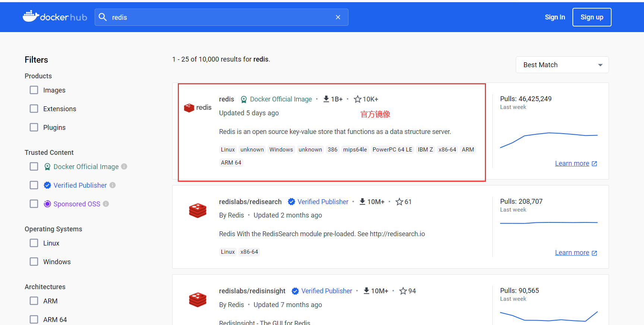Viewport: 644px width, 325px height.
Task: Click the download icon next to 1B+
Action: pyautogui.click(x=326, y=99)
